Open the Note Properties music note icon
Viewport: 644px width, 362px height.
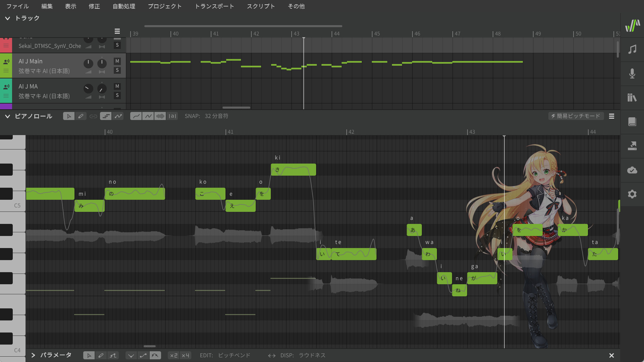[632, 49]
